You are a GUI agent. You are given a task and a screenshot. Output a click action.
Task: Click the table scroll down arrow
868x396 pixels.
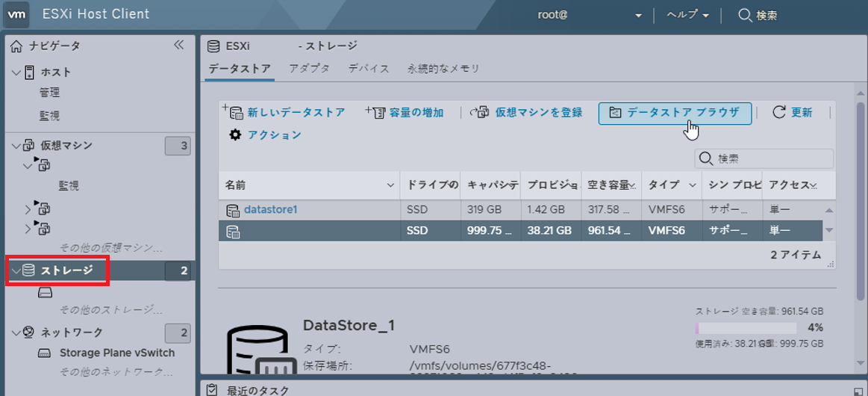(828, 230)
